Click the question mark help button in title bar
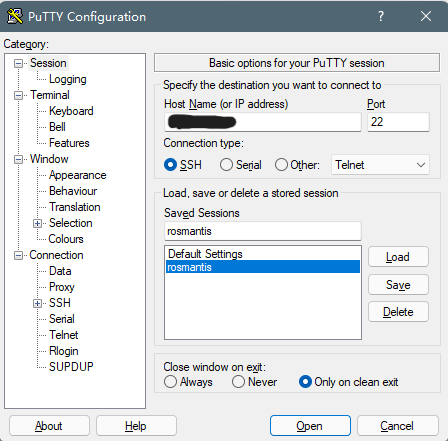The width and height of the screenshot is (448, 441). pyautogui.click(x=380, y=16)
